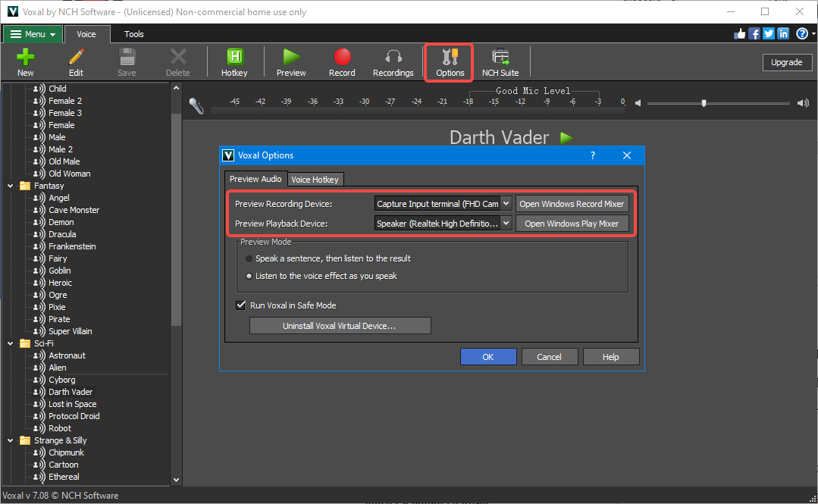This screenshot has height=504, width=818.
Task: Open the Hotkey toolbar item
Action: tap(234, 62)
